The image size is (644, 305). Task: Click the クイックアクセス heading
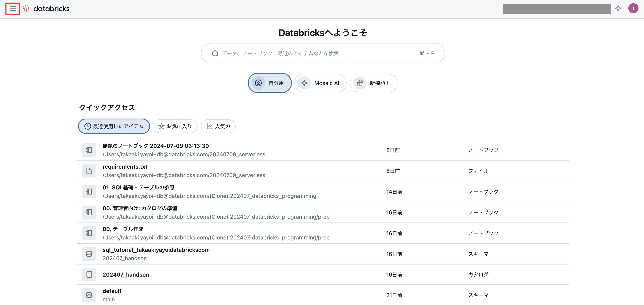pyautogui.click(x=107, y=107)
